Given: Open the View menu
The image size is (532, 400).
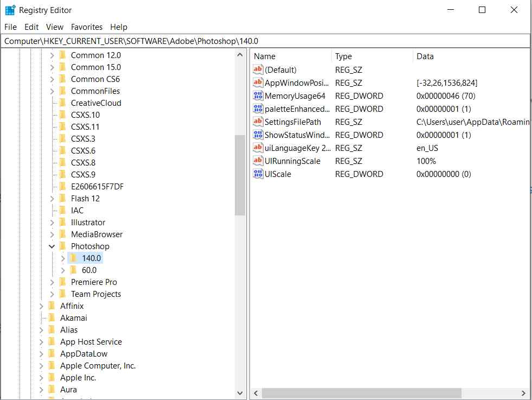Looking at the screenshot, I should click(x=55, y=27).
